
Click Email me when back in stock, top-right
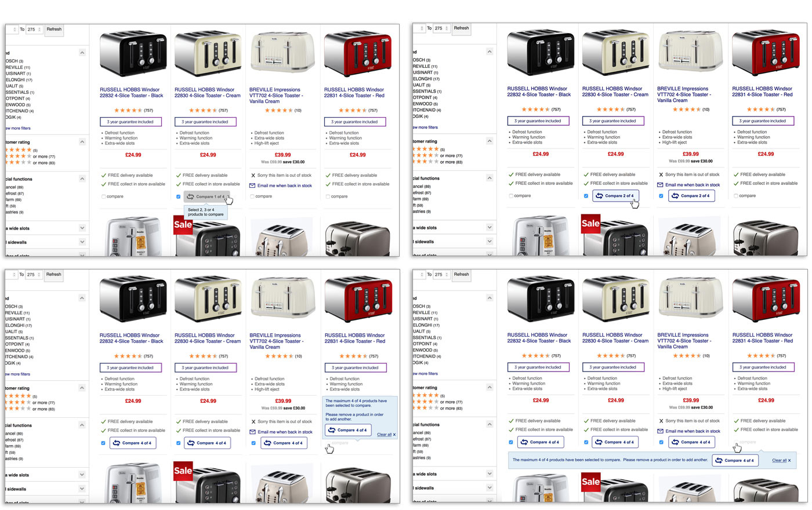(693, 185)
